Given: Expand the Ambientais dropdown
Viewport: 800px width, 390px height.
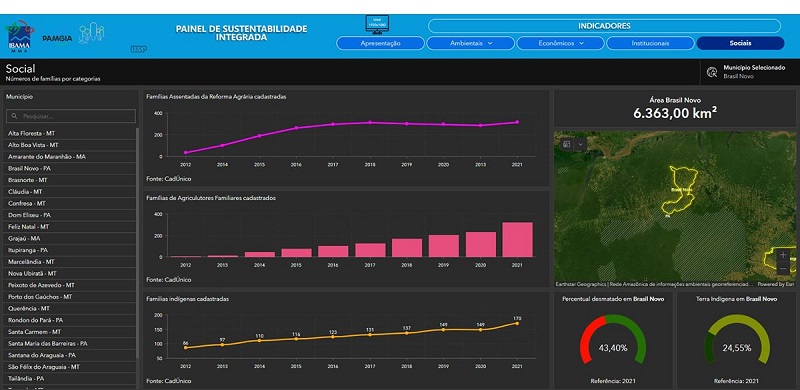Looking at the screenshot, I should (x=470, y=43).
